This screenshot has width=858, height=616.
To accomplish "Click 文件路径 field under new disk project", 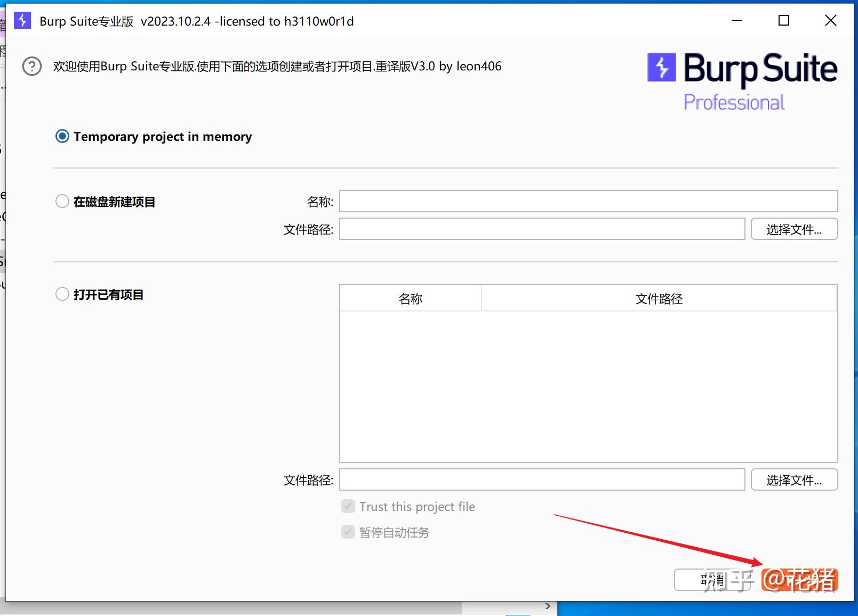I will point(542,229).
